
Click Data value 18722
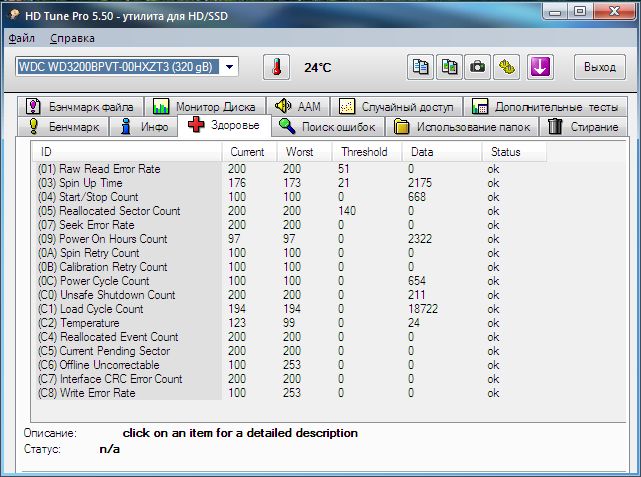point(423,309)
